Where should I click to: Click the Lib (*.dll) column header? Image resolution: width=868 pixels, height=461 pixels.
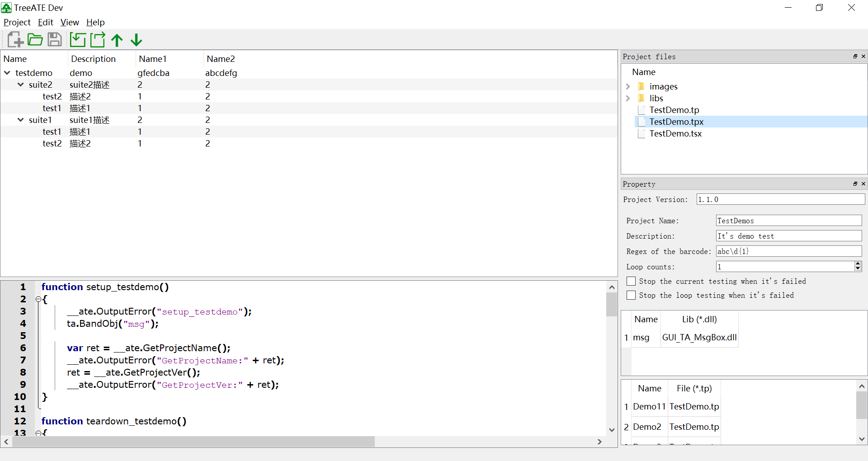[699, 319]
